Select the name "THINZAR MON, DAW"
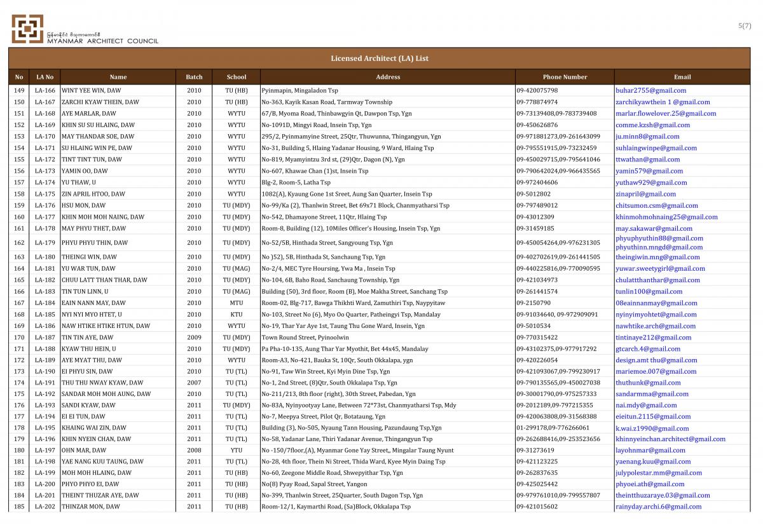 pos(90,507)
